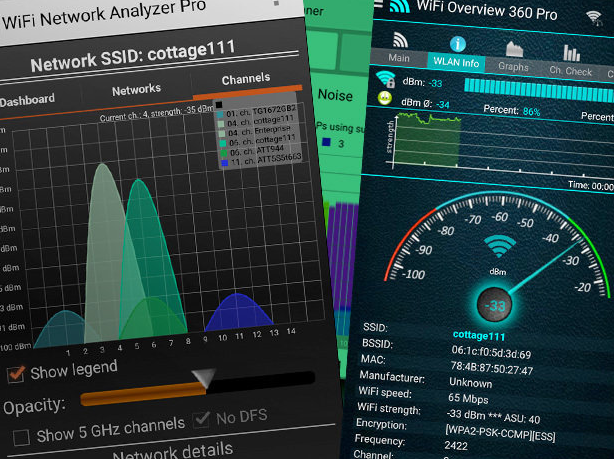The image size is (614, 459).
Task: Click the black swatch atop the legend
Action: point(219,105)
